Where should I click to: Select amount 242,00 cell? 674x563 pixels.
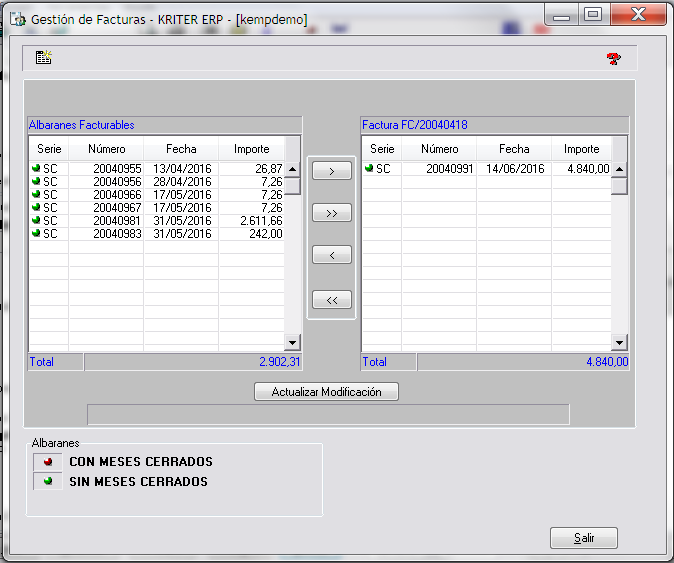click(251, 234)
